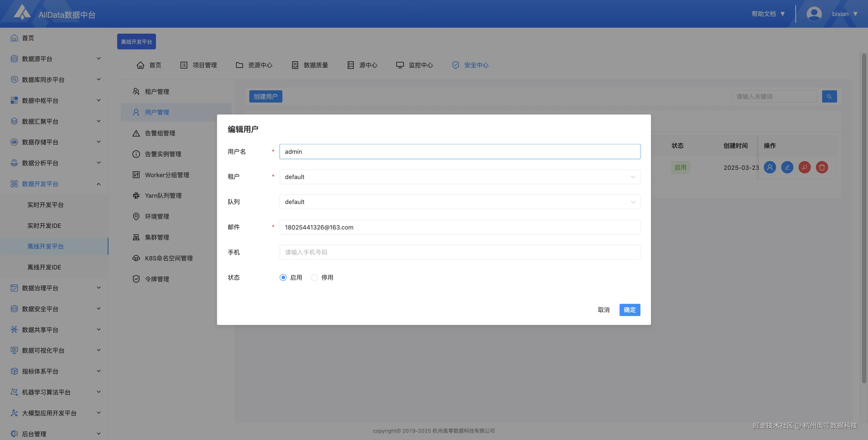Viewport: 868px width, 440px height.
Task: Click the blue user icon in operations column
Action: click(x=770, y=167)
